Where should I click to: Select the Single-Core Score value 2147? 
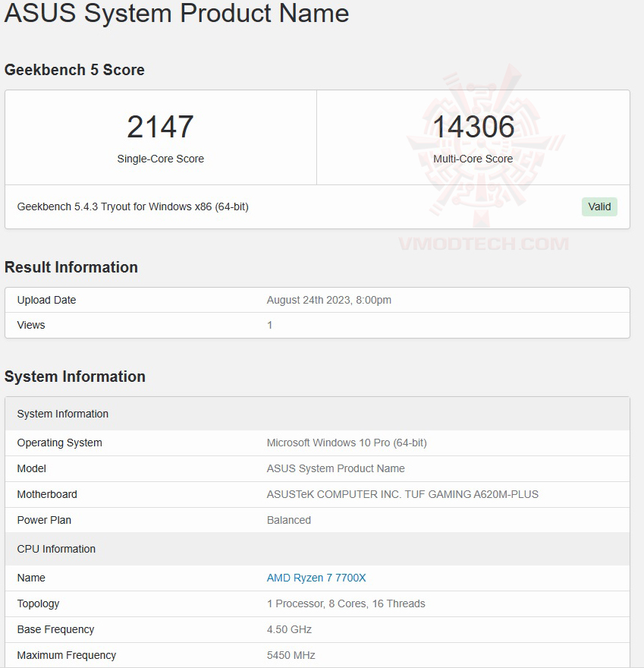coord(160,127)
